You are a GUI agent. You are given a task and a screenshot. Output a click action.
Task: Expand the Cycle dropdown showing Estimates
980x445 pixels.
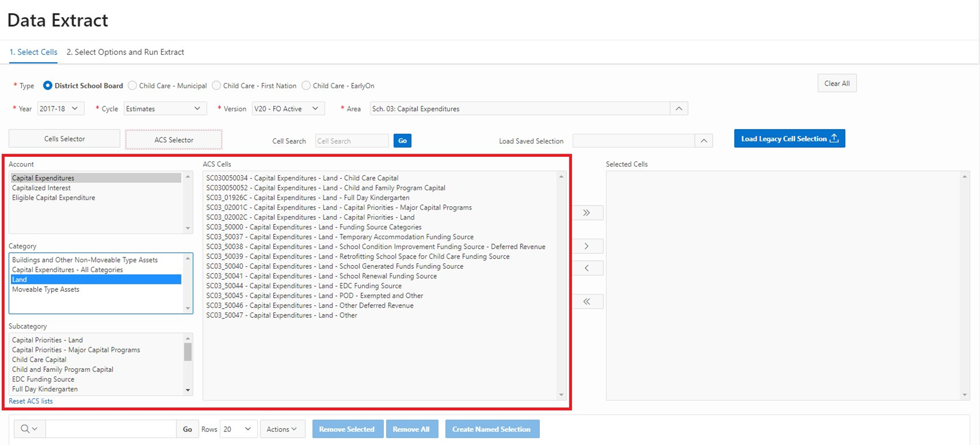(164, 109)
